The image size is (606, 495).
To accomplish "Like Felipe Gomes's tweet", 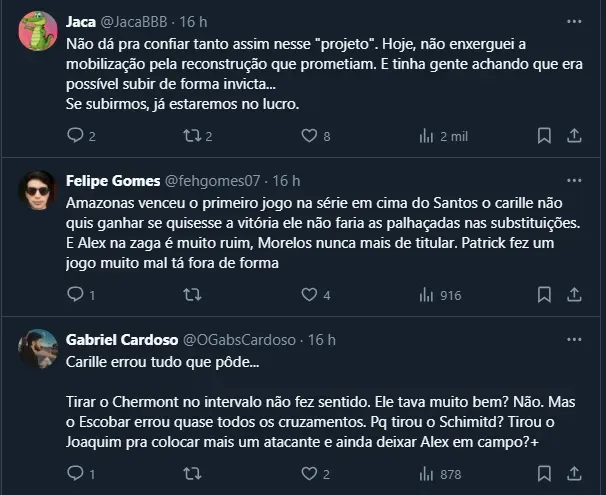I will coord(310,295).
